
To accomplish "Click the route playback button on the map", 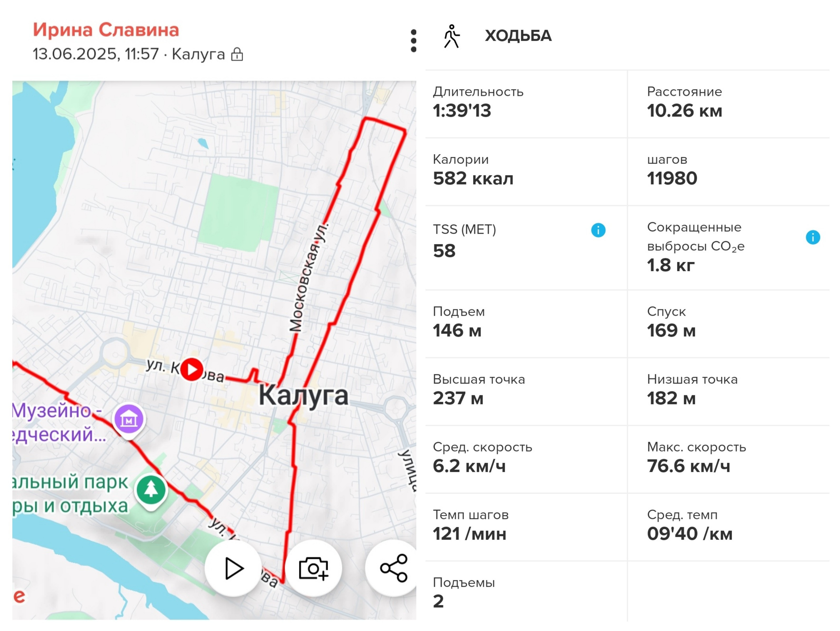I will tap(233, 568).
